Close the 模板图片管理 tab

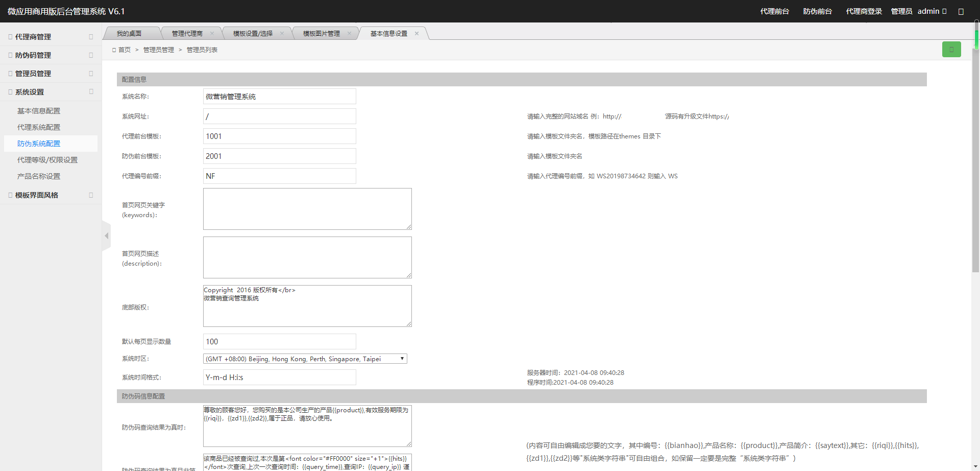(349, 34)
